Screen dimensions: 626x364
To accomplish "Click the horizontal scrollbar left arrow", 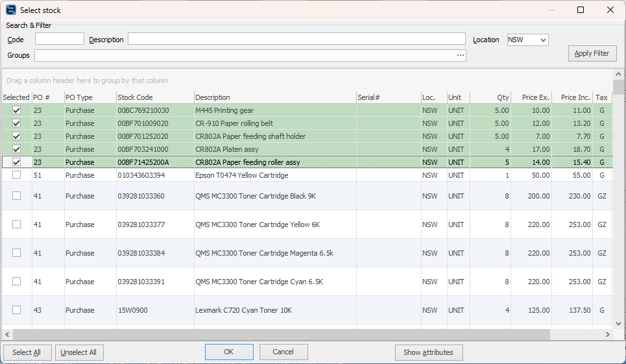I will (7, 334).
